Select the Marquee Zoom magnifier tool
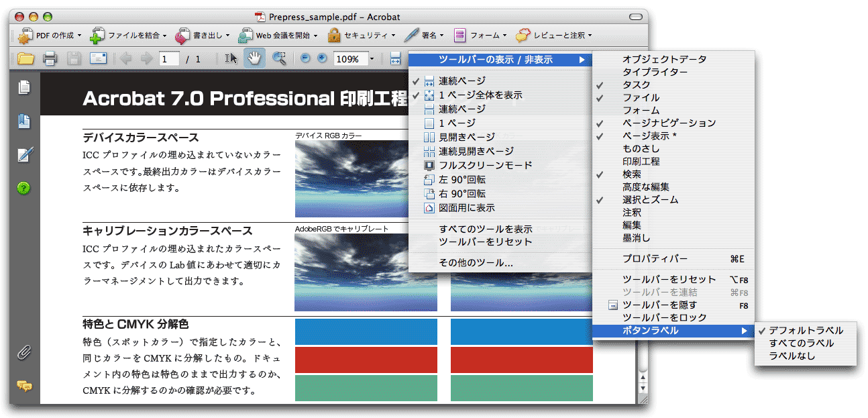 click(x=278, y=58)
